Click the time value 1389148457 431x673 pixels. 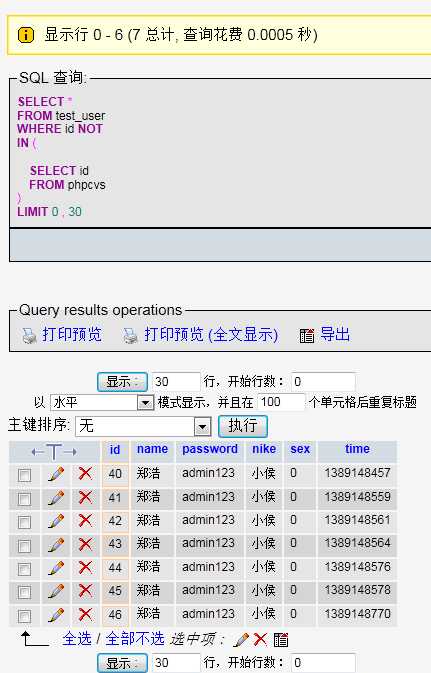tap(358, 473)
